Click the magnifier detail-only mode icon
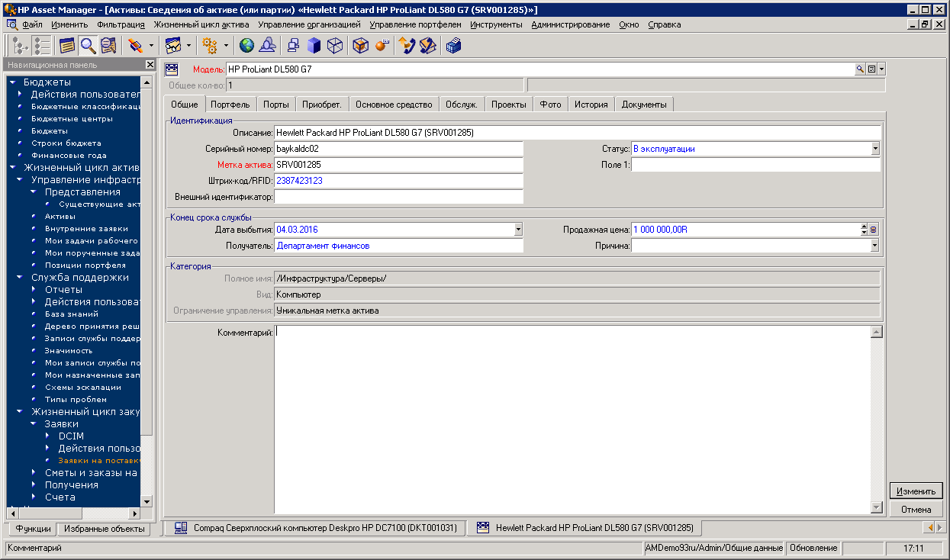This screenshot has width=950, height=560. coord(88,46)
